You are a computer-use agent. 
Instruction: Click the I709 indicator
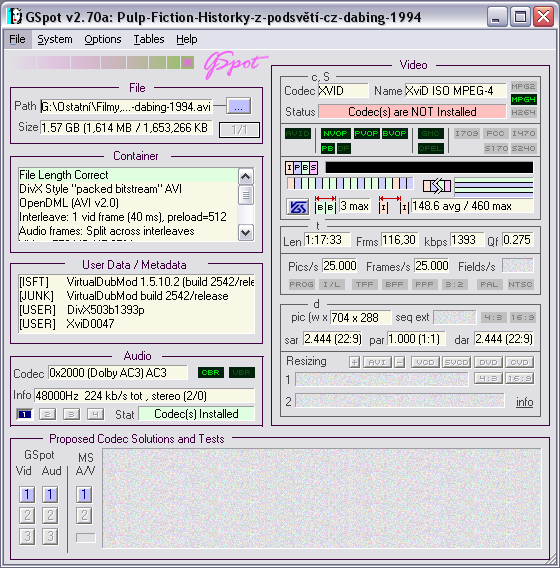[467, 134]
